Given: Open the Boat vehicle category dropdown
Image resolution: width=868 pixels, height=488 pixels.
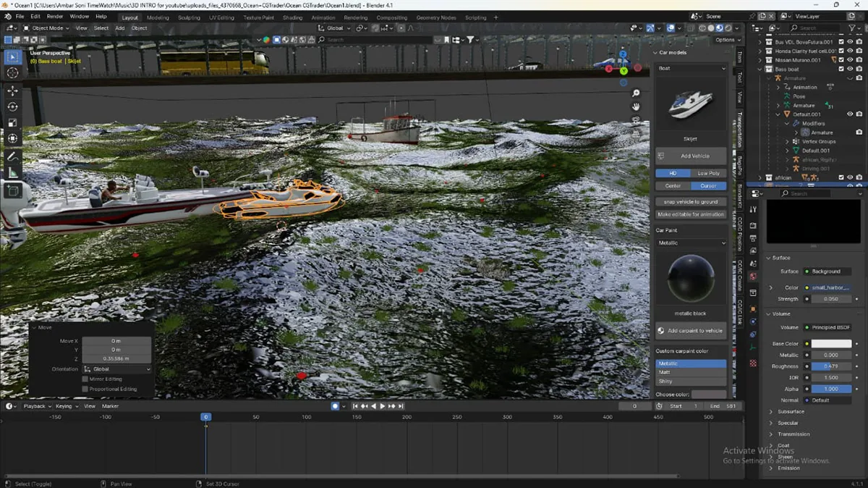Looking at the screenshot, I should [691, 68].
